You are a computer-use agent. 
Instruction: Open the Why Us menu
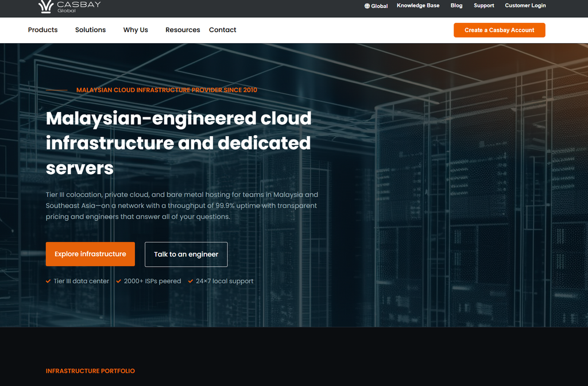pos(136,30)
